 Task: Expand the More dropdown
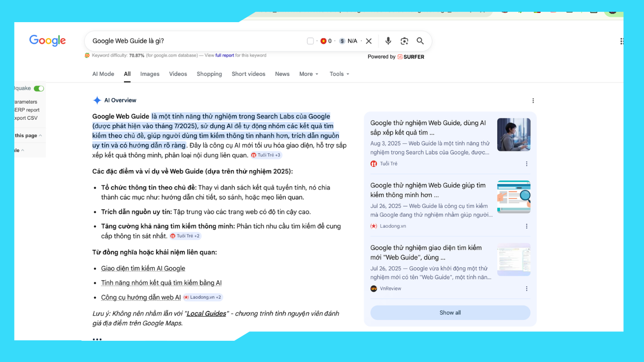(309, 74)
